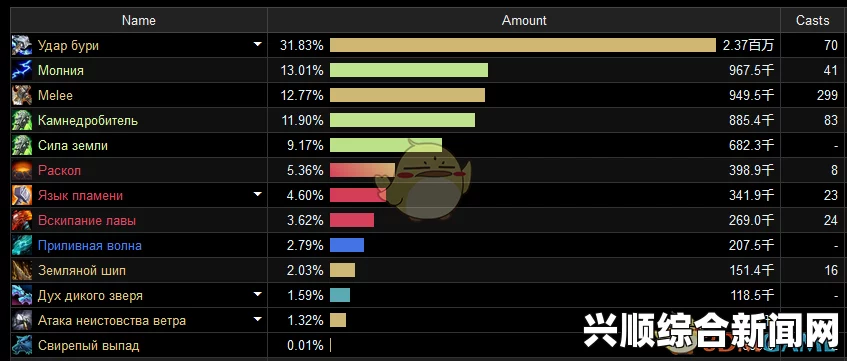Open the Вскипание лавы ability link
This screenshot has width=847, height=361.
[87, 220]
